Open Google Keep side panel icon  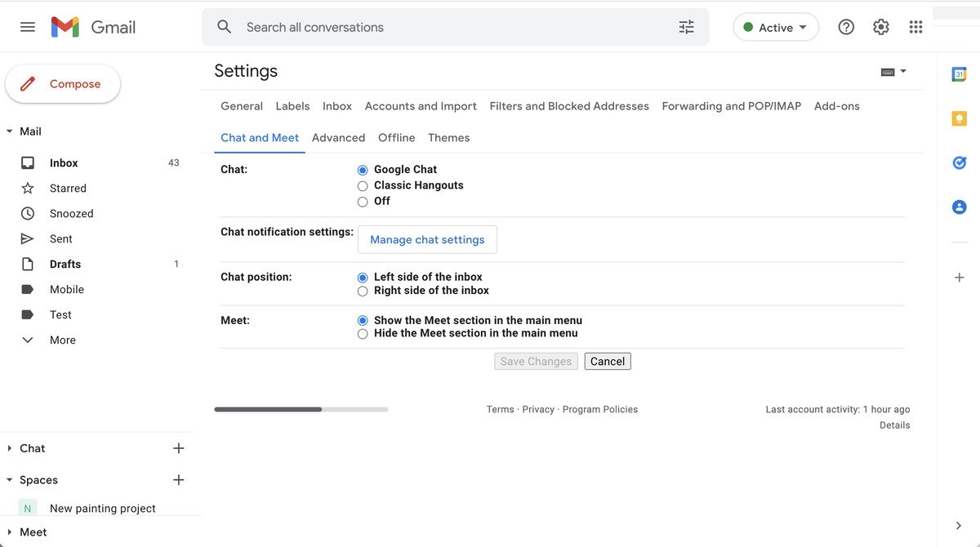click(960, 118)
